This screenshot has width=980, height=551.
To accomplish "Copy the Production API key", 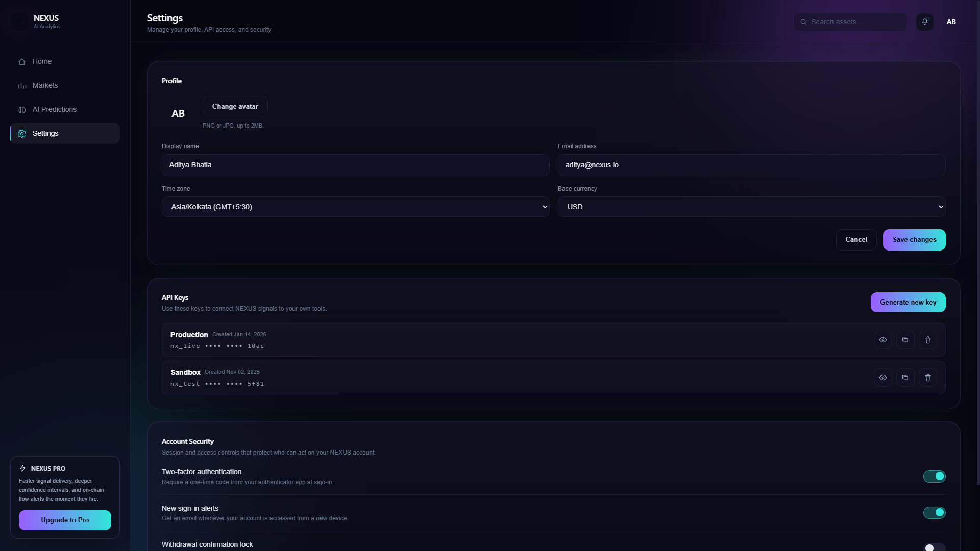I will click(905, 340).
